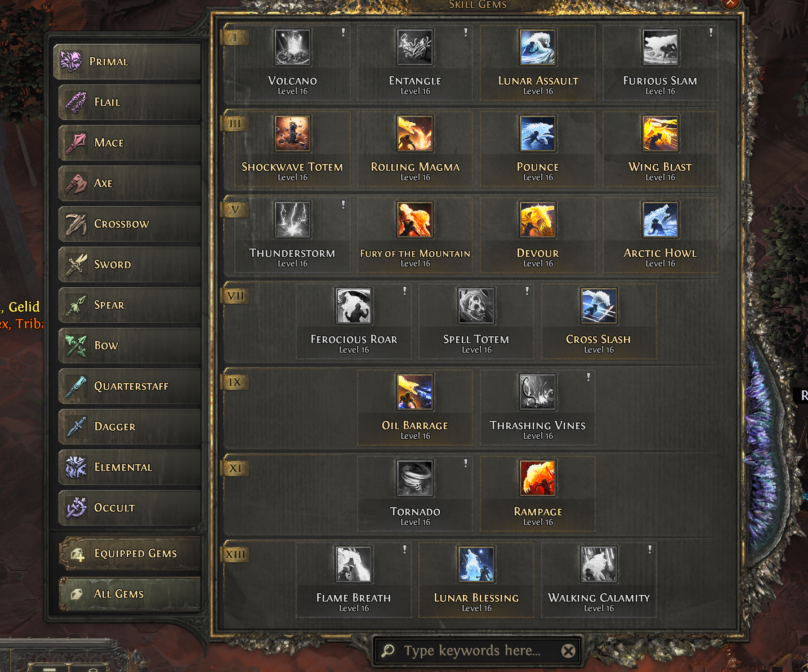The height and width of the screenshot is (672, 808).
Task: Click the Walking Calamity gem thumbnail
Action: [599, 564]
